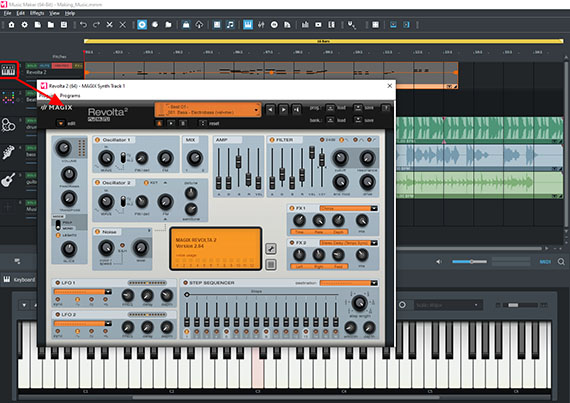Click the grid view icon in toolbar
Screen dimensions: 570x403
(376, 25)
